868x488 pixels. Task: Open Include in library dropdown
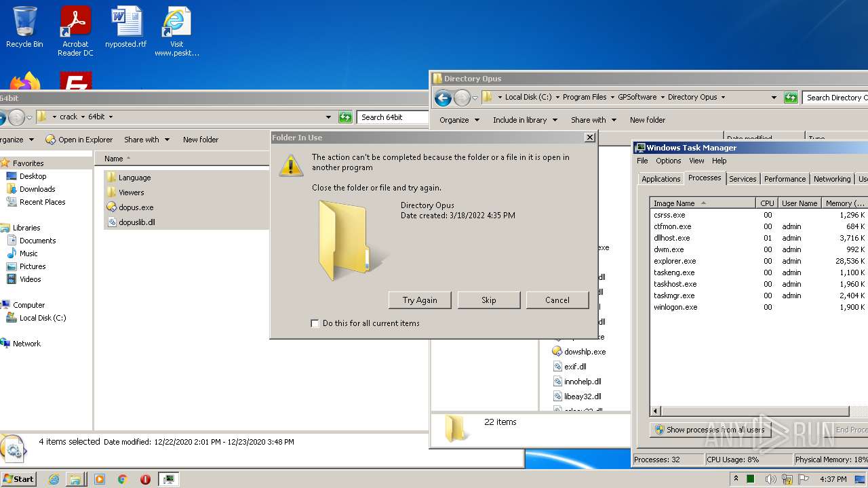(x=525, y=120)
